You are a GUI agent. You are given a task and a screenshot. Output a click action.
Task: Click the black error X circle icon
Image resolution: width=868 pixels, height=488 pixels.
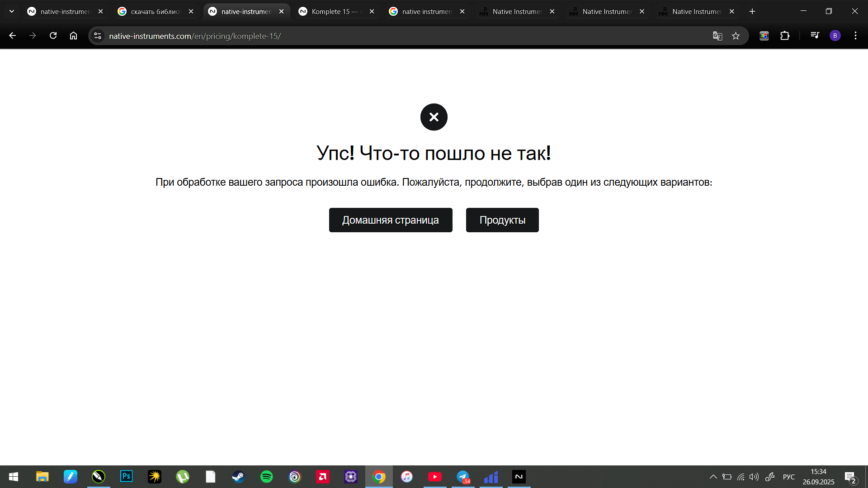(434, 117)
